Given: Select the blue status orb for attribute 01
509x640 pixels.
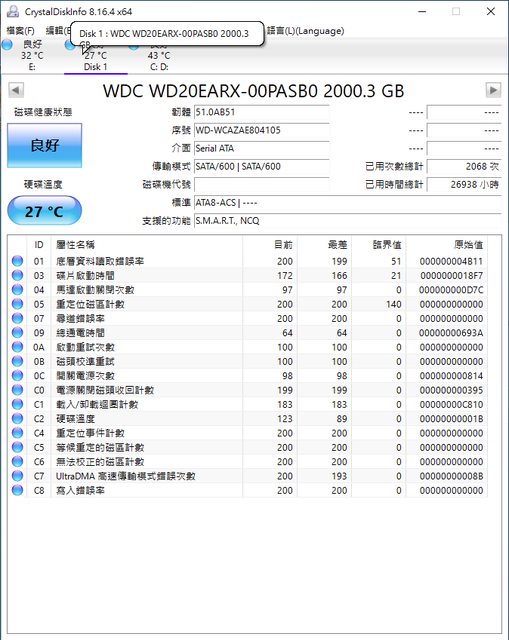Looking at the screenshot, I should 17,261.
